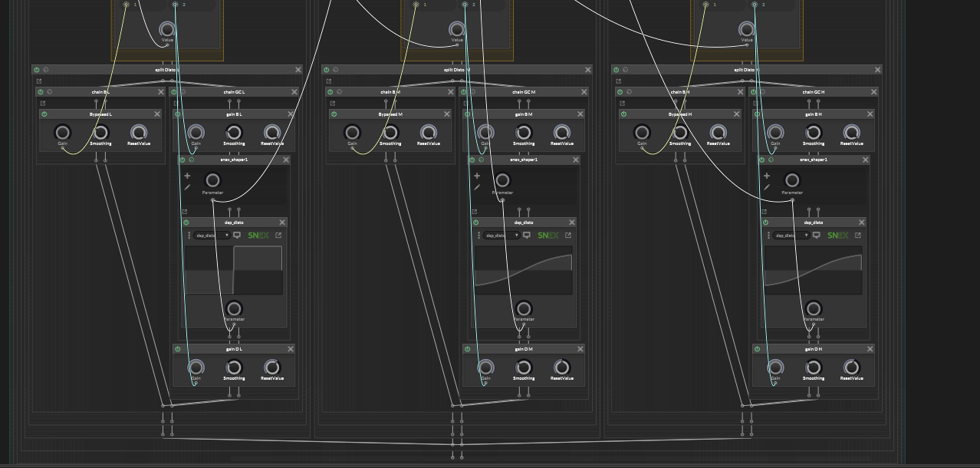Click the Gain knob of gain D L
This screenshot has width=980, height=468.
click(196, 367)
